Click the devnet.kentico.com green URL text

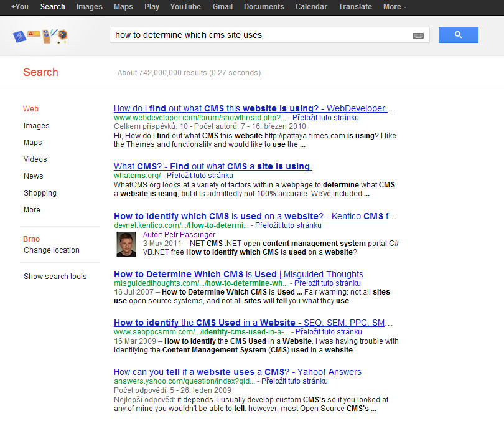181,225
